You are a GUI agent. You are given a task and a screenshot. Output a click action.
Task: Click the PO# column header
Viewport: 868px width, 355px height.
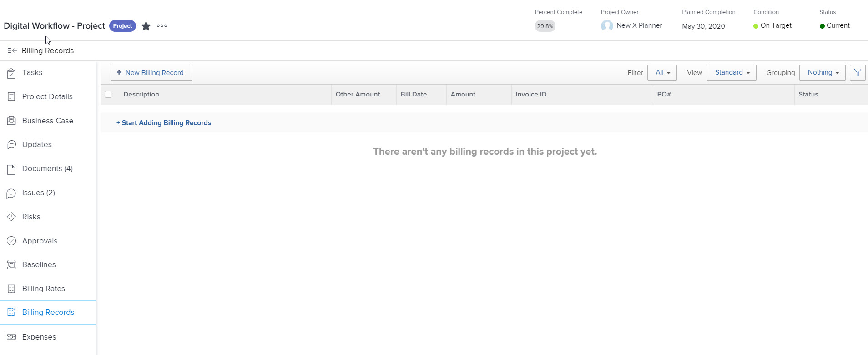[664, 95]
